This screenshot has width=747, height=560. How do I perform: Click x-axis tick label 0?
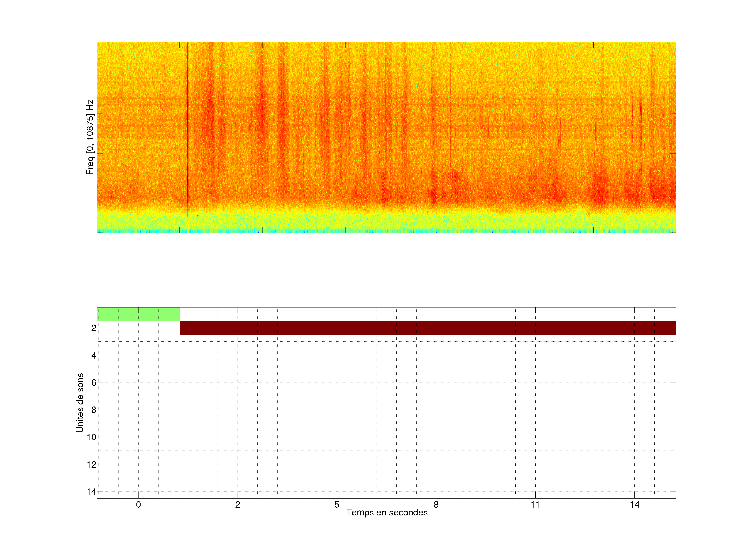tap(139, 505)
